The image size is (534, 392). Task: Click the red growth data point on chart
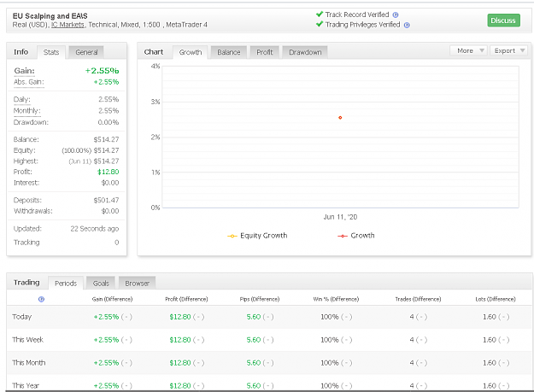(340, 118)
